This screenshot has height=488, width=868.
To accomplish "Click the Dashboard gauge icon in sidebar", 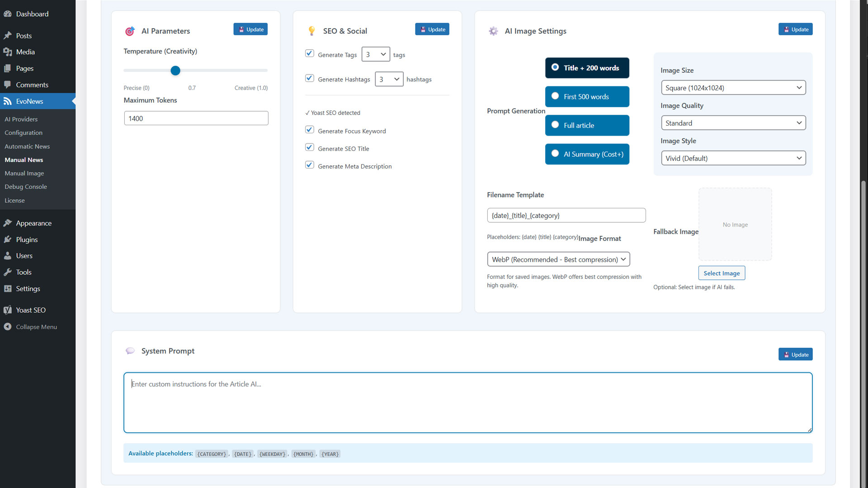I will (8, 14).
